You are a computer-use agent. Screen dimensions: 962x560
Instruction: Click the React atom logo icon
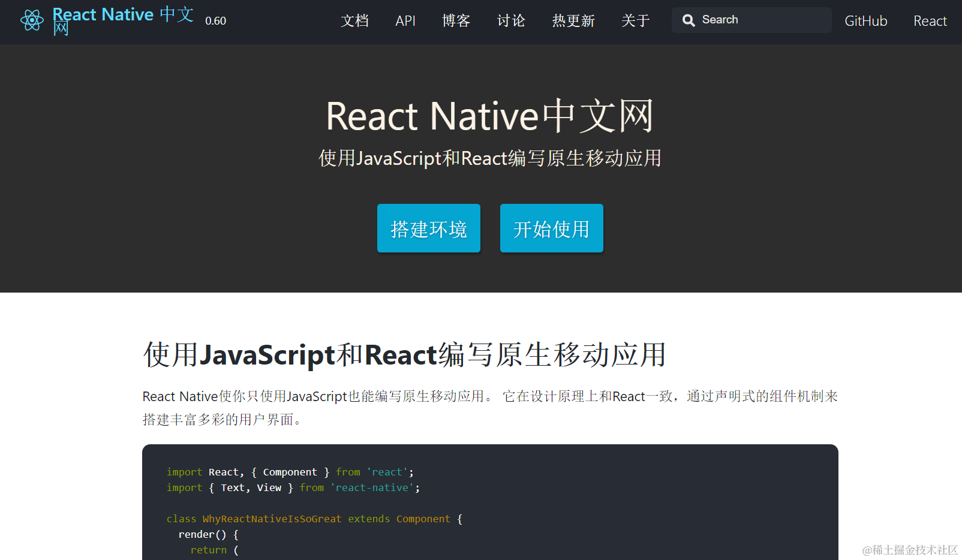(x=32, y=20)
